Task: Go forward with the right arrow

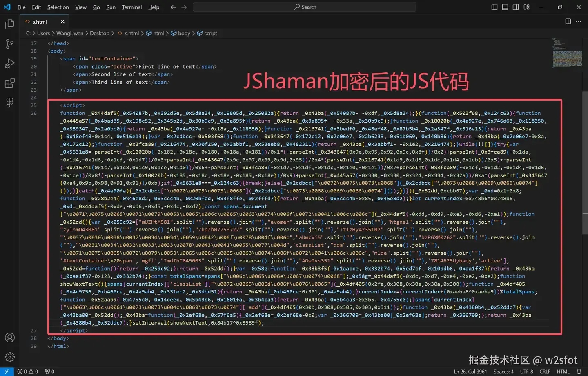Action: click(x=184, y=7)
